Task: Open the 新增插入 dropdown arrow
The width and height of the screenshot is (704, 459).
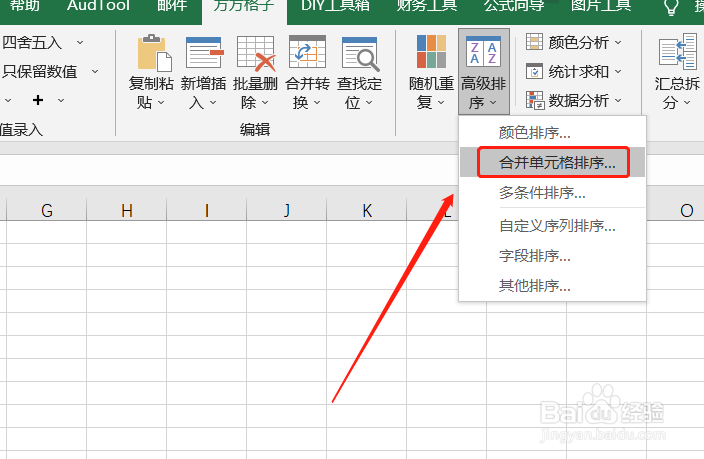Action: click(213, 103)
